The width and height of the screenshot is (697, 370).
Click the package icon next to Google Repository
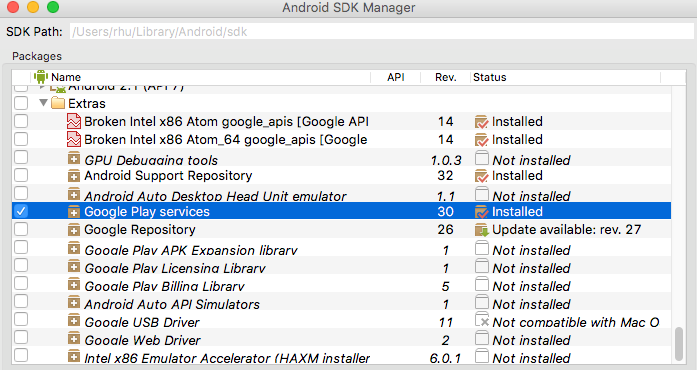point(74,229)
